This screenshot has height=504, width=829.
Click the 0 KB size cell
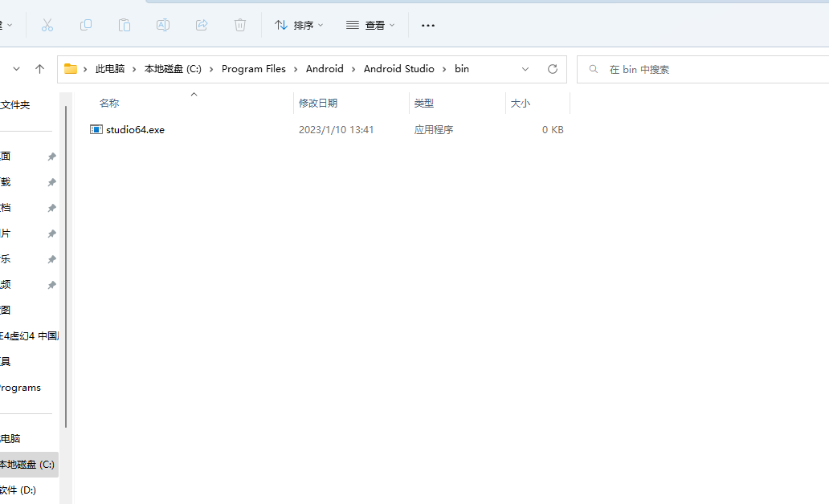click(553, 129)
